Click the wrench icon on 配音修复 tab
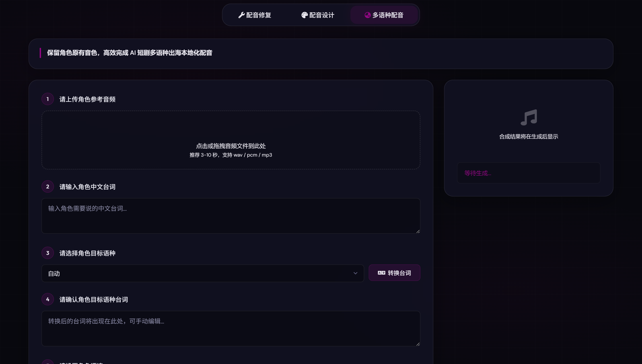The image size is (642, 364). click(241, 15)
